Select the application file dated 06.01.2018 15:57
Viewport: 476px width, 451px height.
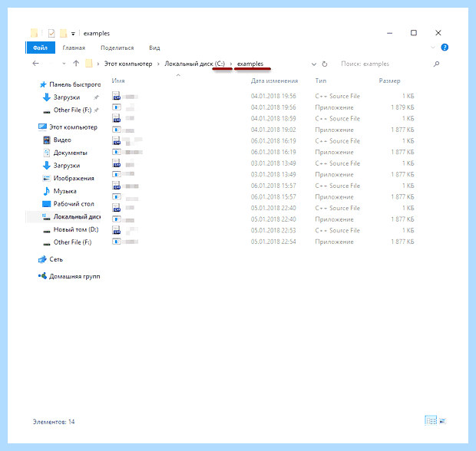click(x=263, y=197)
